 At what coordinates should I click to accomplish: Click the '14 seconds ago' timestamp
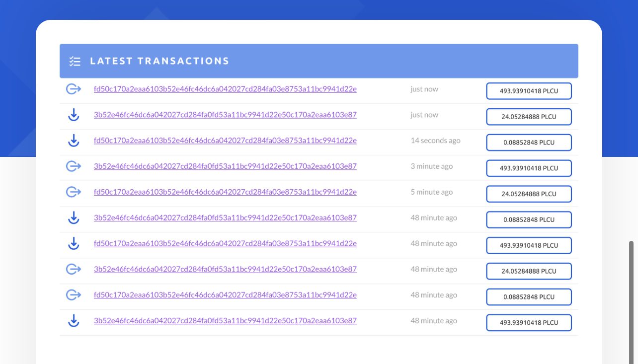pyautogui.click(x=435, y=141)
